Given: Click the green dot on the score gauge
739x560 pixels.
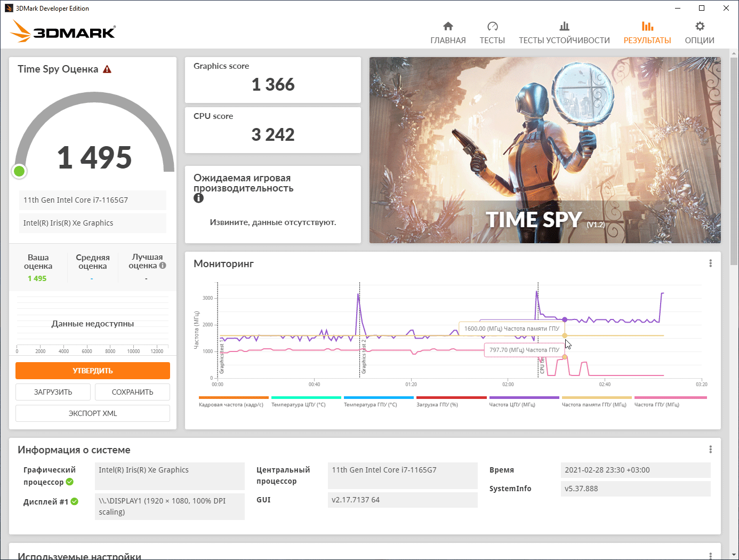Looking at the screenshot, I should 19,171.
